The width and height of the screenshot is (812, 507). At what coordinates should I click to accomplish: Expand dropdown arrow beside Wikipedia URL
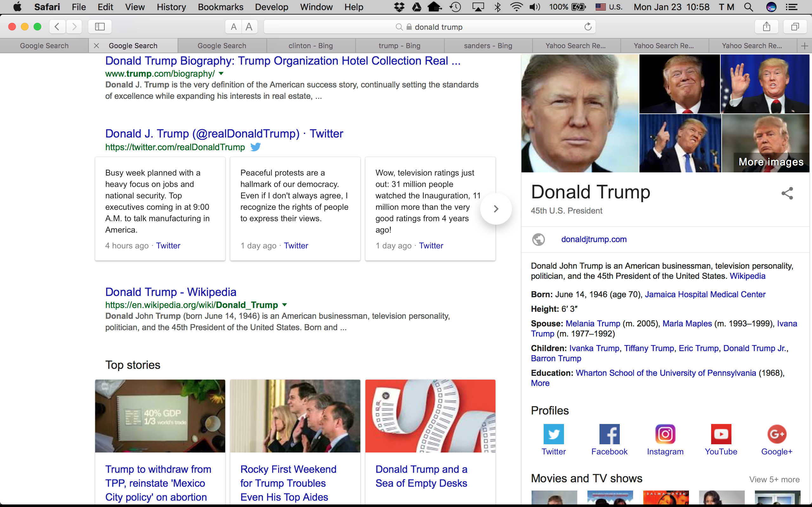[x=285, y=305]
